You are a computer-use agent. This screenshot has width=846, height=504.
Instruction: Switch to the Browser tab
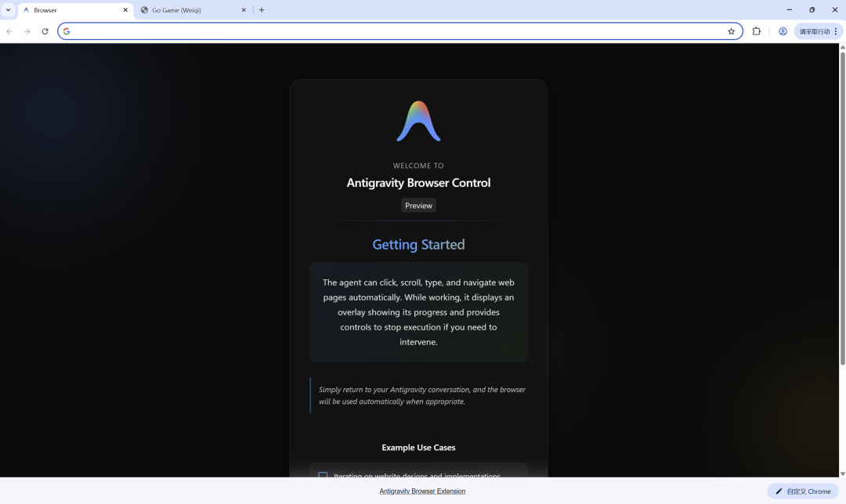75,9
